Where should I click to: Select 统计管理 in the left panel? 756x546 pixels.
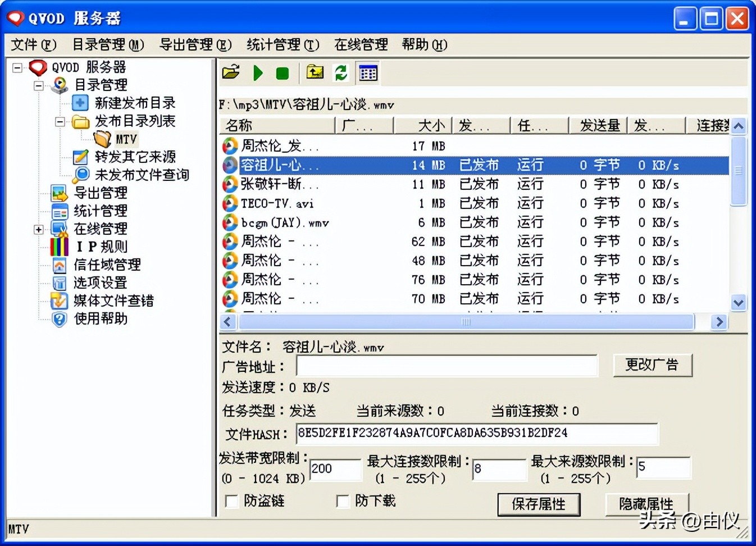coord(99,211)
